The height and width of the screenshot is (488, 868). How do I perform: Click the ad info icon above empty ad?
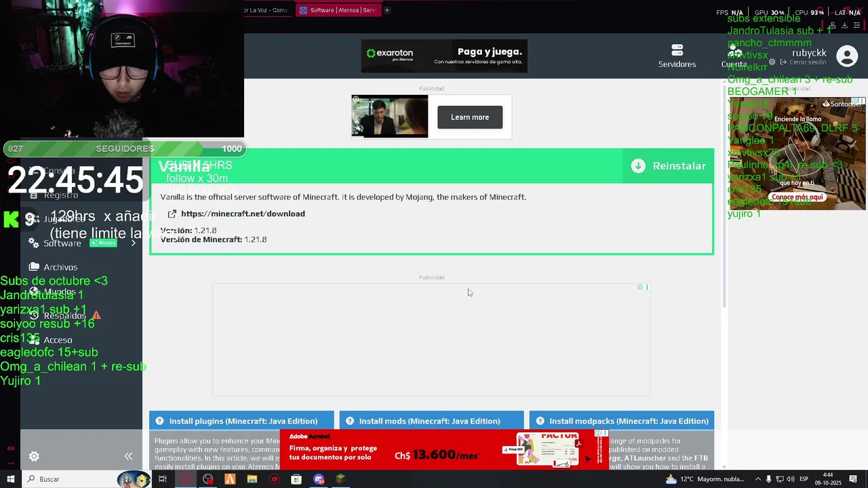[x=639, y=287]
